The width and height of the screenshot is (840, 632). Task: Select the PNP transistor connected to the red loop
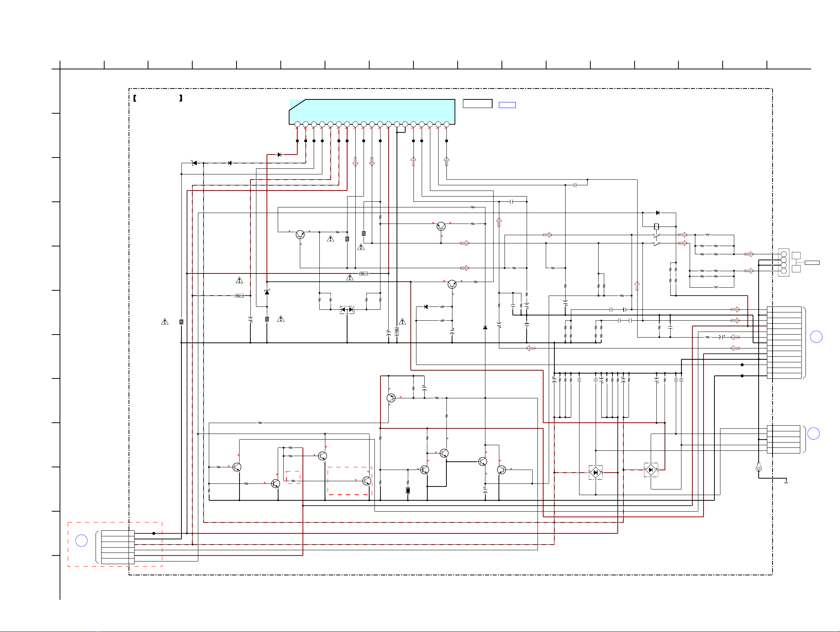391,398
